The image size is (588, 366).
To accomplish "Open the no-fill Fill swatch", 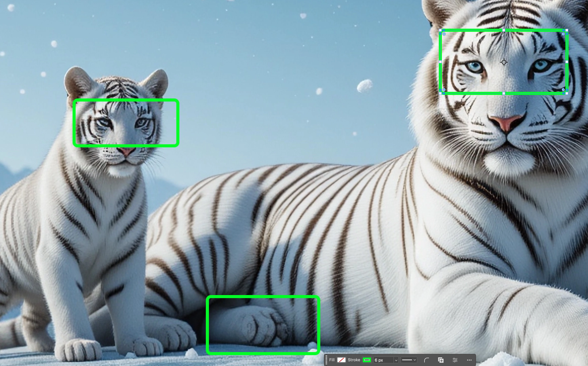I will coord(341,360).
